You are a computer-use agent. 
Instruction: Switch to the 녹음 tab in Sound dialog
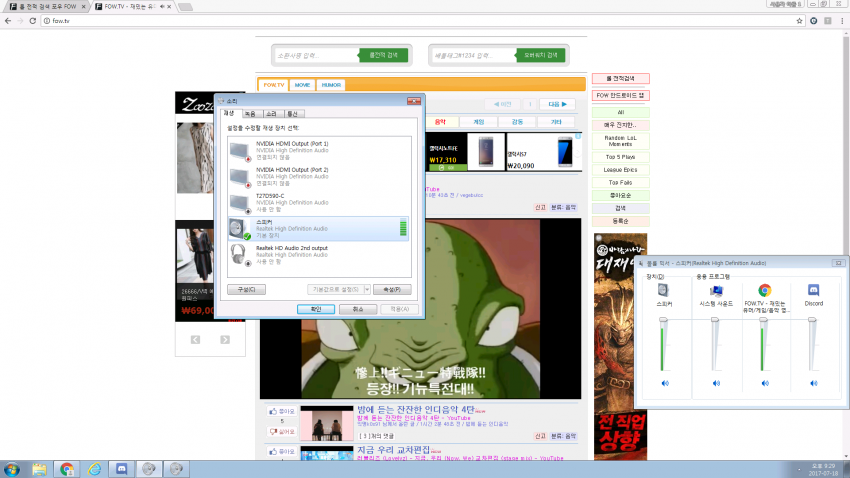250,114
